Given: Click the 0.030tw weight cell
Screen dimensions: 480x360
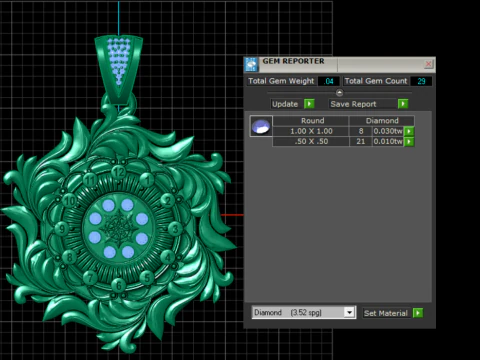Looking at the screenshot, I should click(388, 131).
